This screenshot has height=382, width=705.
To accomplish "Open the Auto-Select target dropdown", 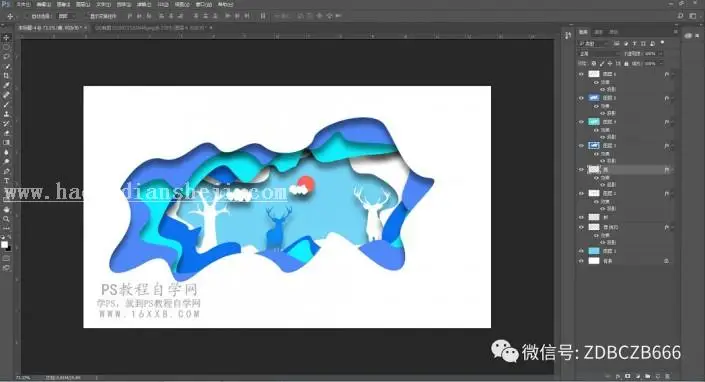I will coord(66,16).
